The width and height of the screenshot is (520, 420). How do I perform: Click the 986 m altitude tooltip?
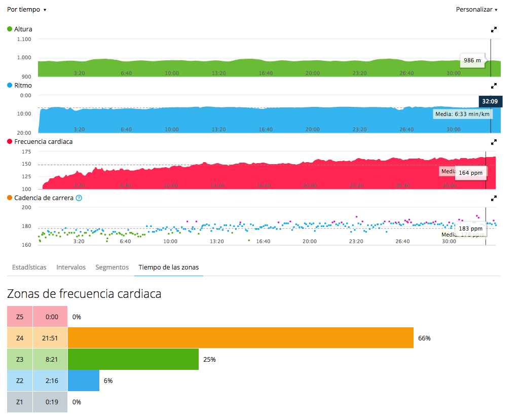pyautogui.click(x=472, y=60)
